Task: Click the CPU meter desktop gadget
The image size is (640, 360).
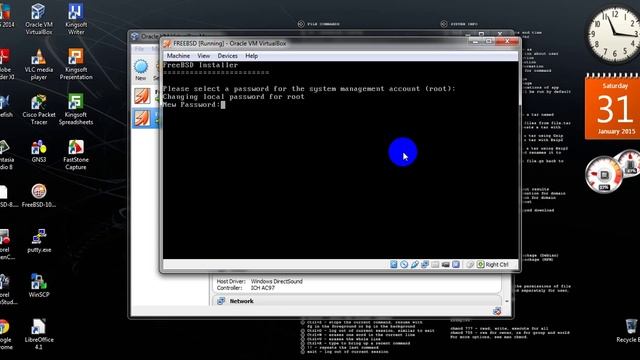Action: pos(604,174)
